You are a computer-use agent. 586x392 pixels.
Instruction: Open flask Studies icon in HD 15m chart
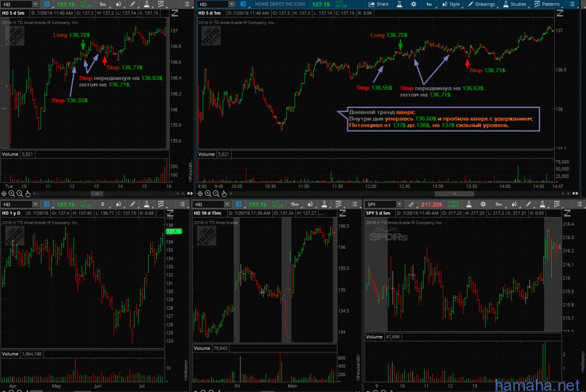point(324,205)
